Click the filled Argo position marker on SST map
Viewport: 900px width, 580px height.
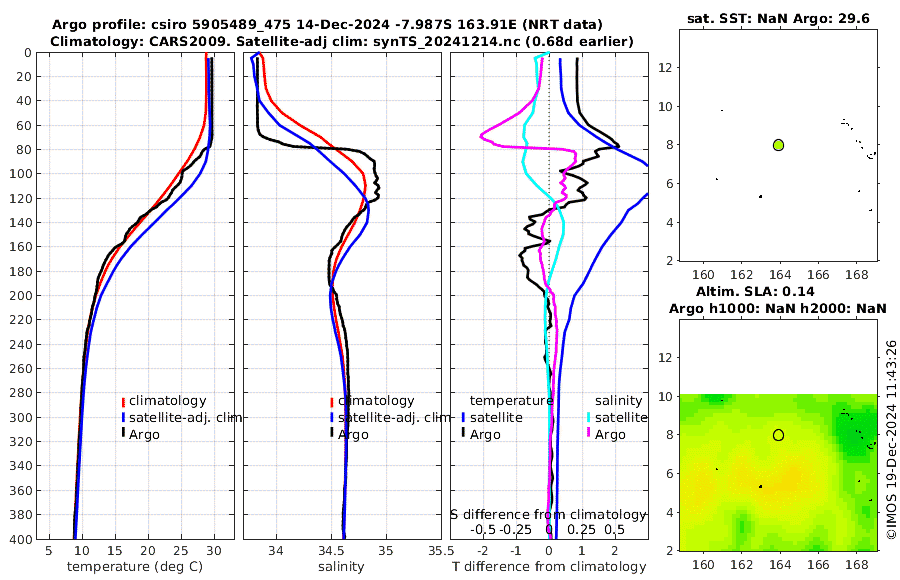778,145
